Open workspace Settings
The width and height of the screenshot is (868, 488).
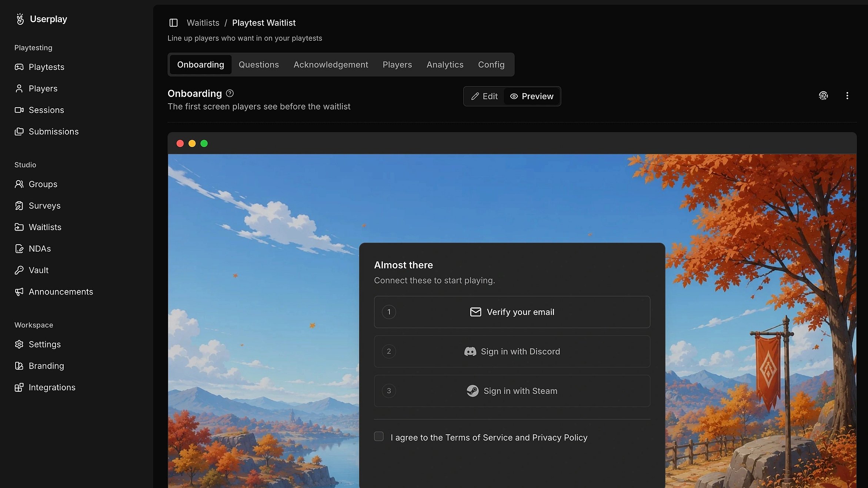37,344
